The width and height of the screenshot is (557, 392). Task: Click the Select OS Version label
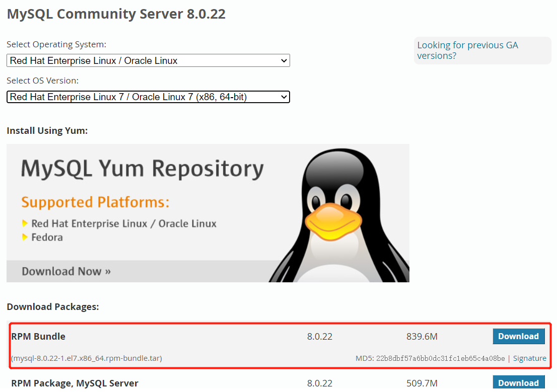43,81
